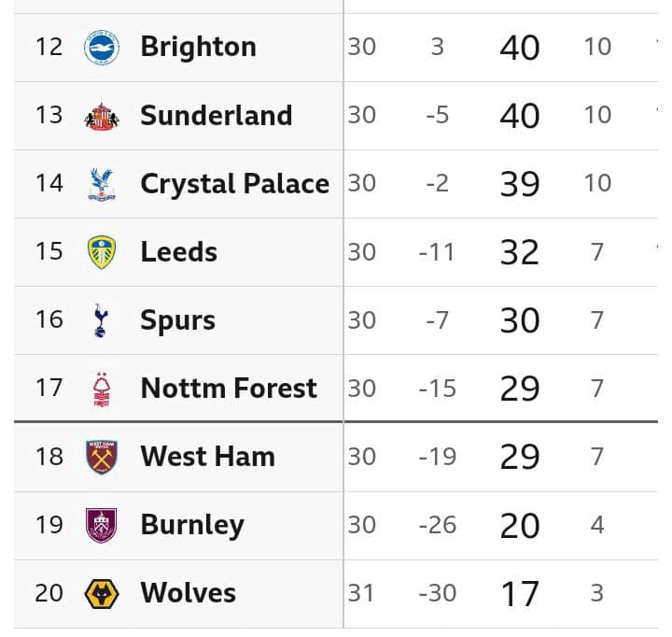This screenshot has height=637, width=672.
Task: Click Wolves' points total of 17
Action: pyautogui.click(x=520, y=593)
